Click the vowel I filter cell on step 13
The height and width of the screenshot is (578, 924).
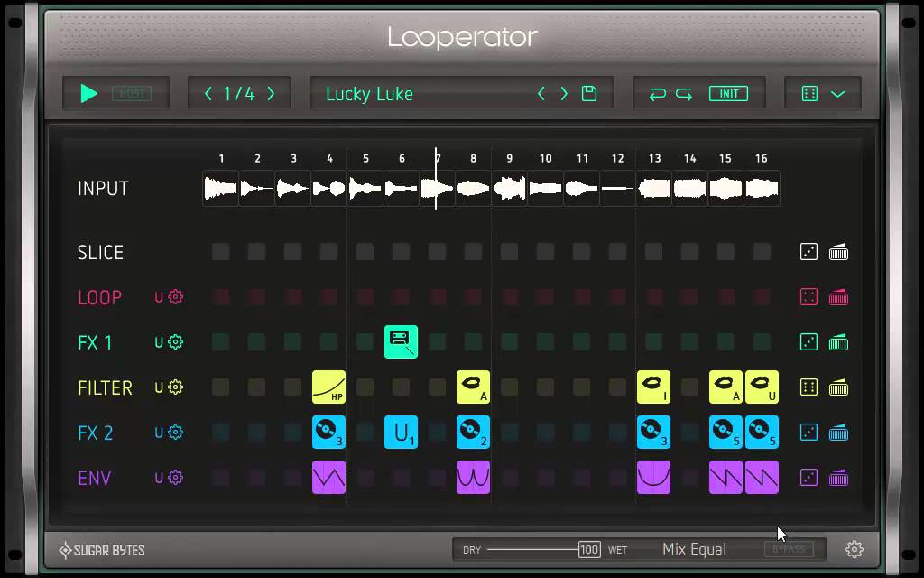click(x=653, y=387)
